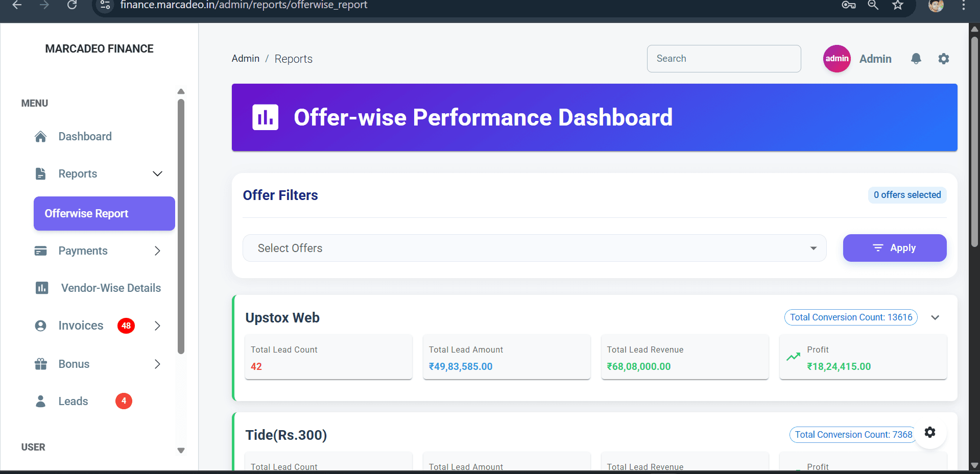
Task: Click the Reports document icon
Action: click(40, 173)
